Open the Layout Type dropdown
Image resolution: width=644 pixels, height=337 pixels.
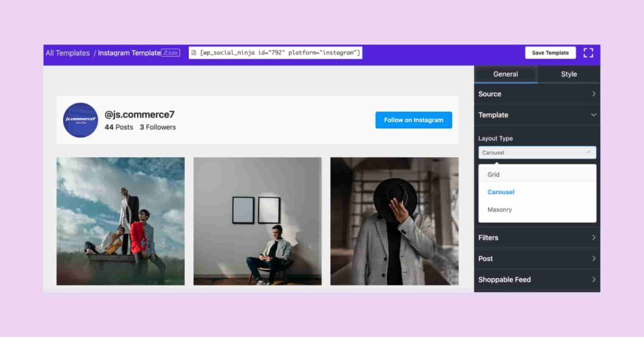point(537,153)
